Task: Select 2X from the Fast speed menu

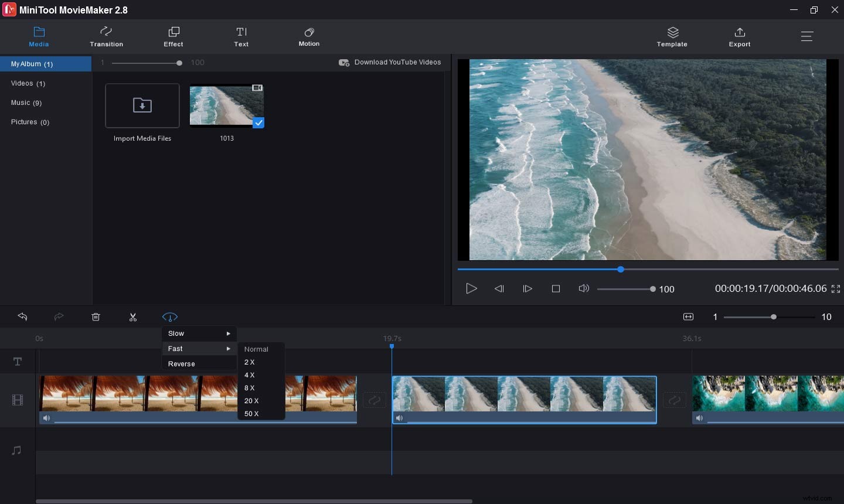Action: click(x=250, y=362)
